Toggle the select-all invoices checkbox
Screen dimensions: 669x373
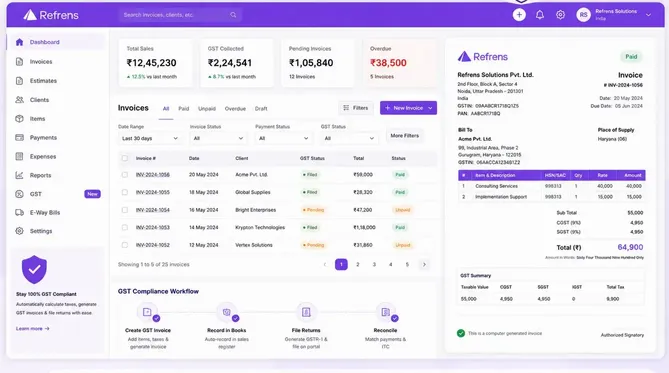125,158
